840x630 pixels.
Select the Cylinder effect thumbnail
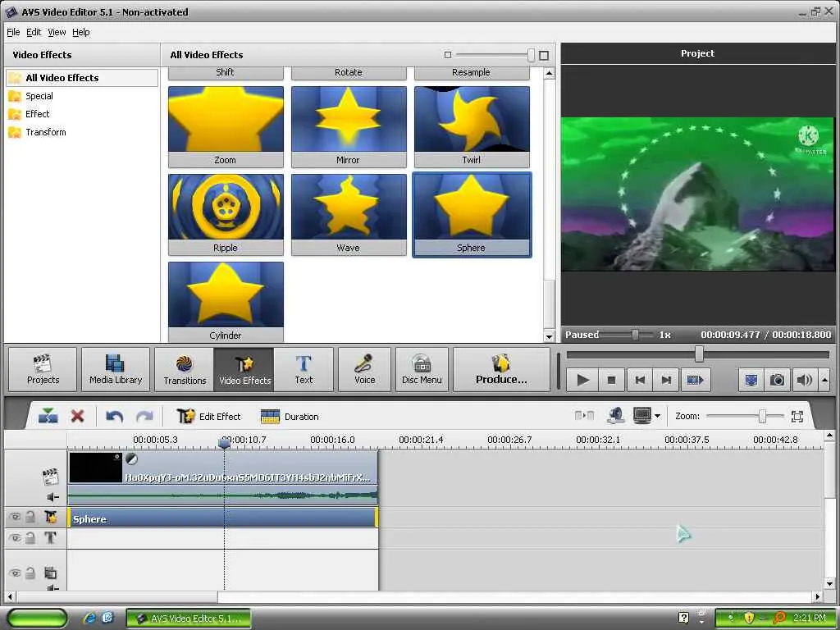click(x=226, y=302)
